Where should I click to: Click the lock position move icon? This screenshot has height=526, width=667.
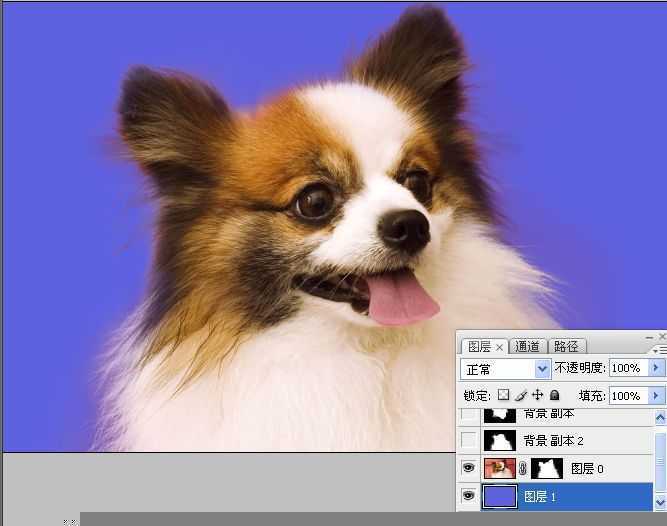tap(537, 395)
